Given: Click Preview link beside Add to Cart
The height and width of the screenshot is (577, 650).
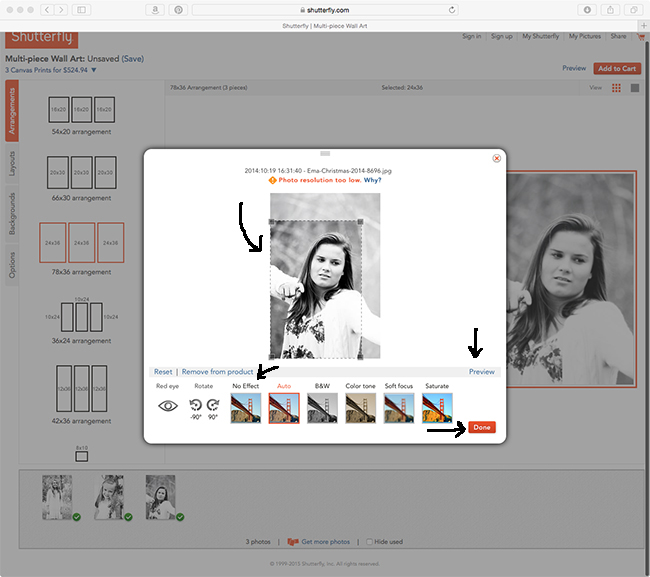Looking at the screenshot, I should tap(574, 68).
